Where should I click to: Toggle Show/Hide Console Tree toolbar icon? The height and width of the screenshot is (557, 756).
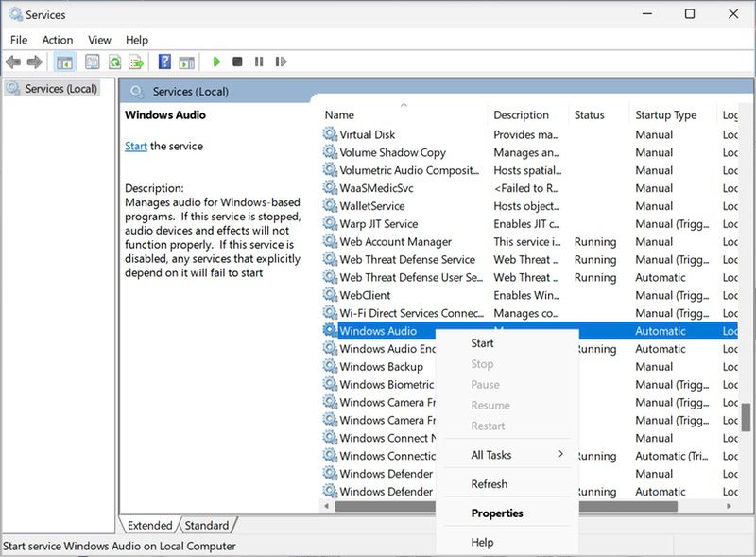[x=64, y=61]
